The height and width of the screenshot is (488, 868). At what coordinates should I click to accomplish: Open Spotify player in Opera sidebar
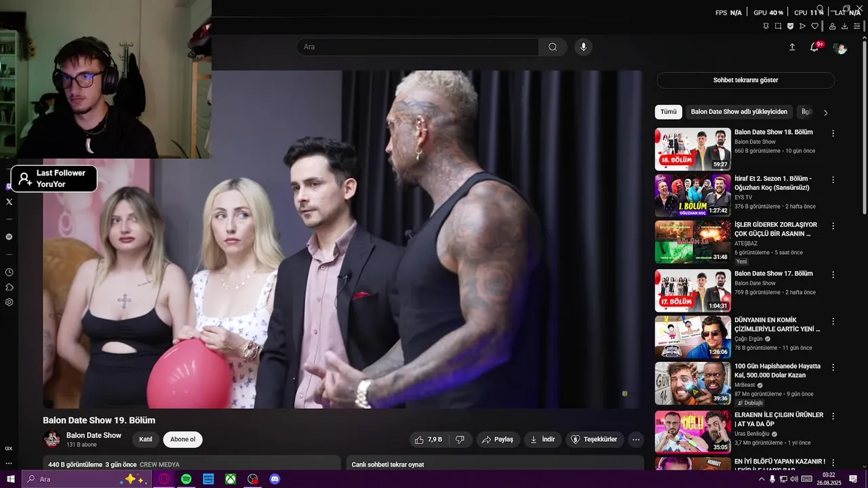9,237
